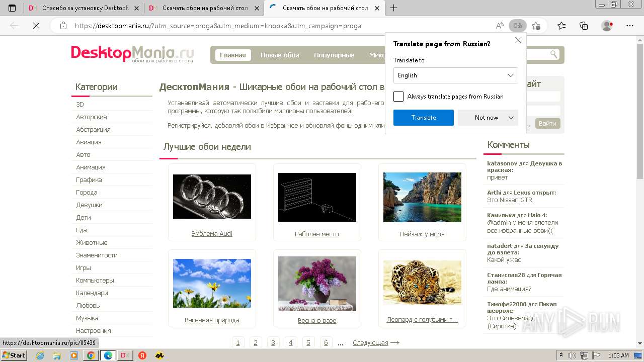644x362 pixels.
Task: Click the Start button
Action: (14, 355)
